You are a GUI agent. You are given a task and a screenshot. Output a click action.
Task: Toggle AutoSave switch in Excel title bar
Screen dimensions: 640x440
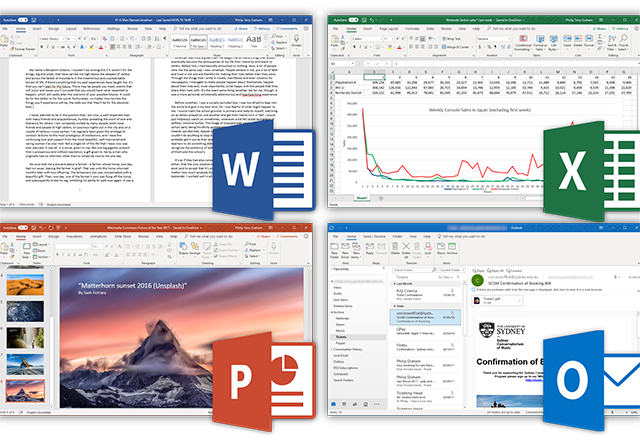point(353,20)
